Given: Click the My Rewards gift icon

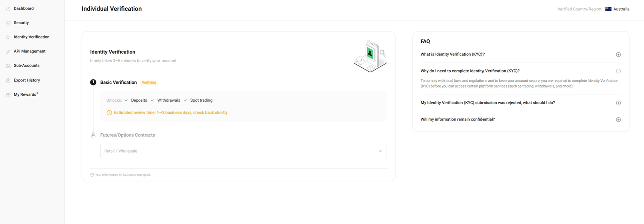Looking at the screenshot, I should point(8,95).
